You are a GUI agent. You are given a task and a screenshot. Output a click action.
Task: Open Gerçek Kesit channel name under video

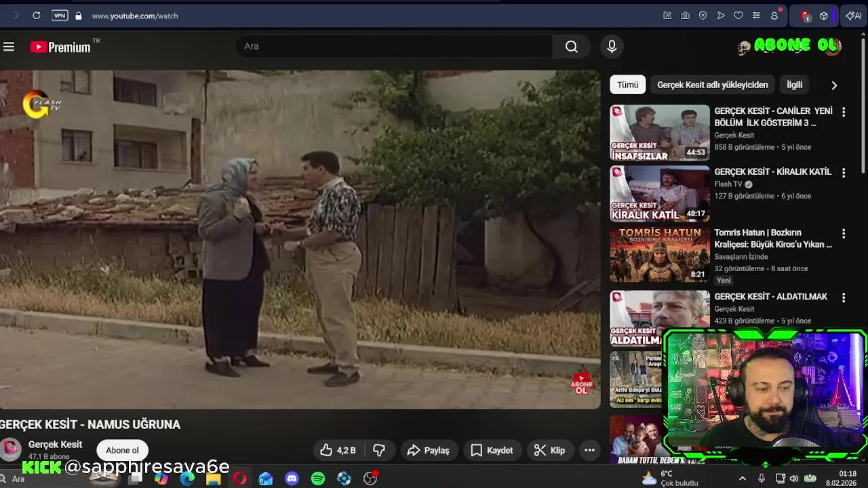55,445
